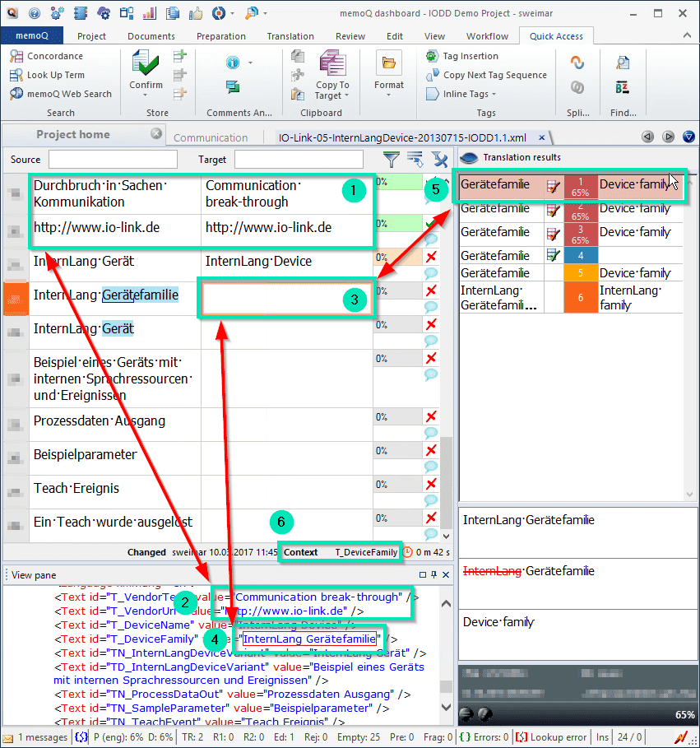Open the Find document magnifier icon

[x=623, y=63]
